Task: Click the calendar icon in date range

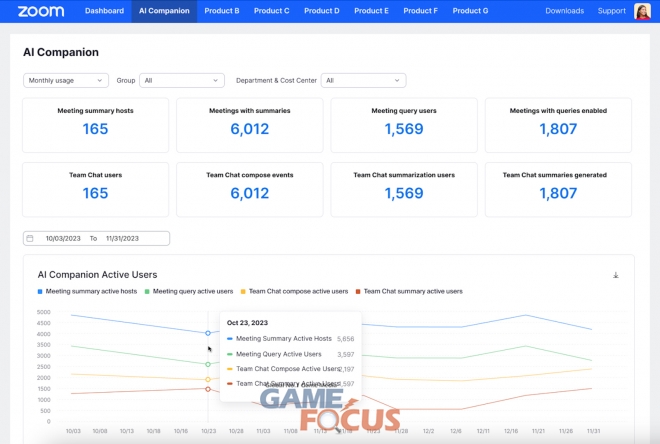Action: (x=30, y=238)
